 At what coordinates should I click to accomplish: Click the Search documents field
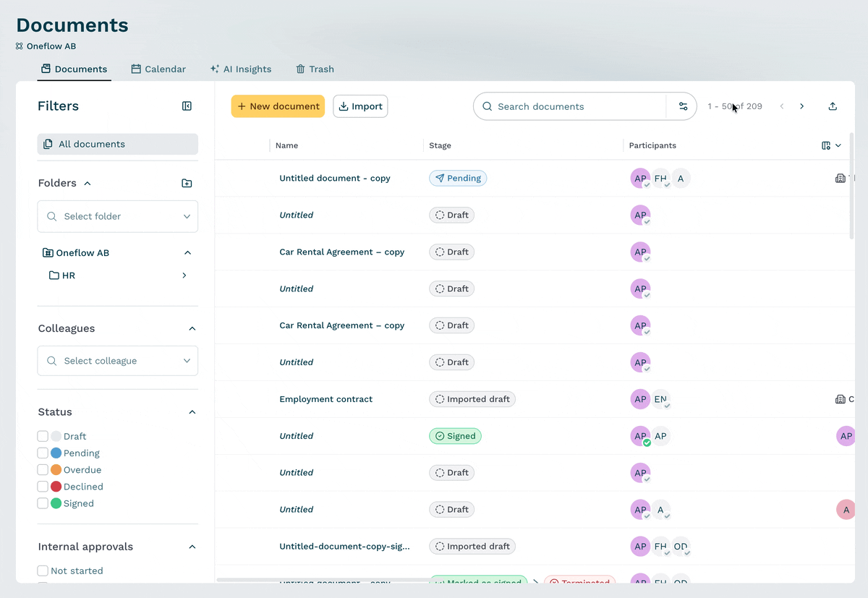click(x=570, y=106)
